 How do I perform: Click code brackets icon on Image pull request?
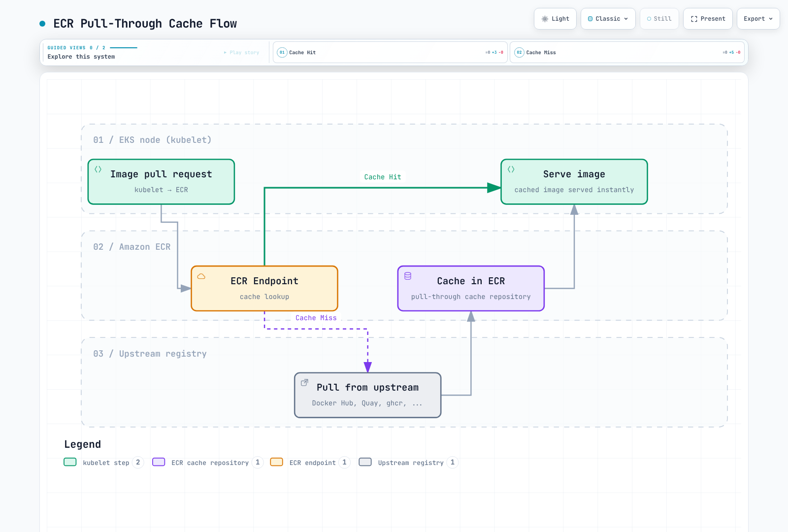point(98,169)
